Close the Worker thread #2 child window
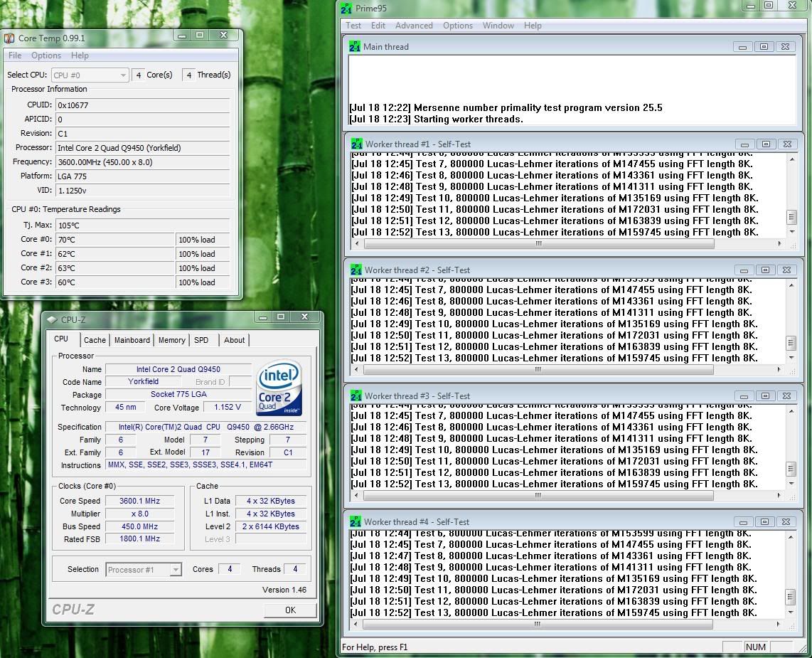This screenshot has height=658, width=812. [786, 270]
